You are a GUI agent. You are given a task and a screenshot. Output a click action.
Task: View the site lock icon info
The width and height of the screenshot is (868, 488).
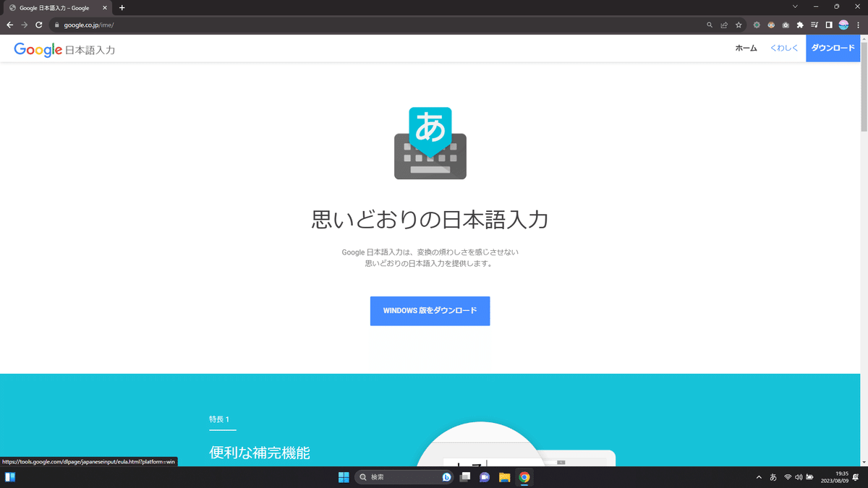tap(56, 25)
